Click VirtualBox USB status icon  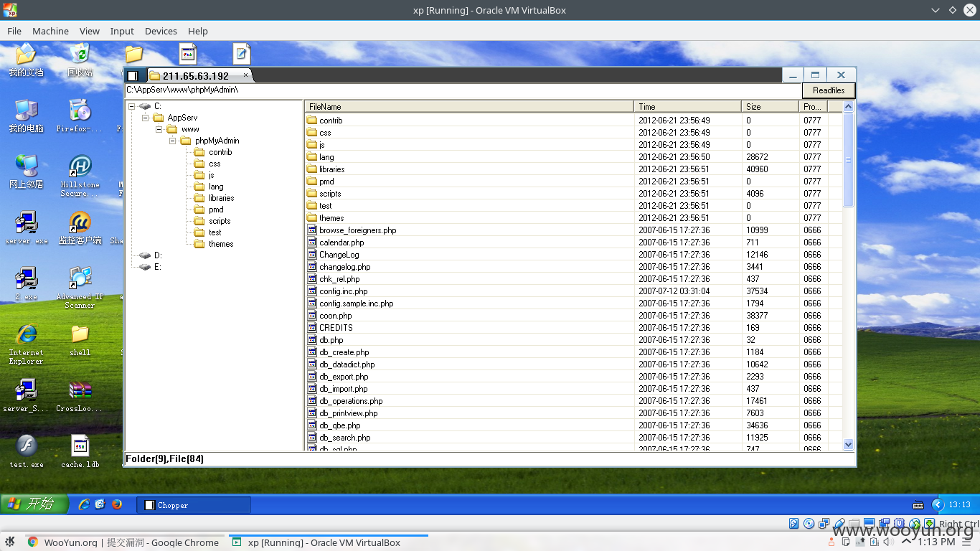[x=839, y=524]
